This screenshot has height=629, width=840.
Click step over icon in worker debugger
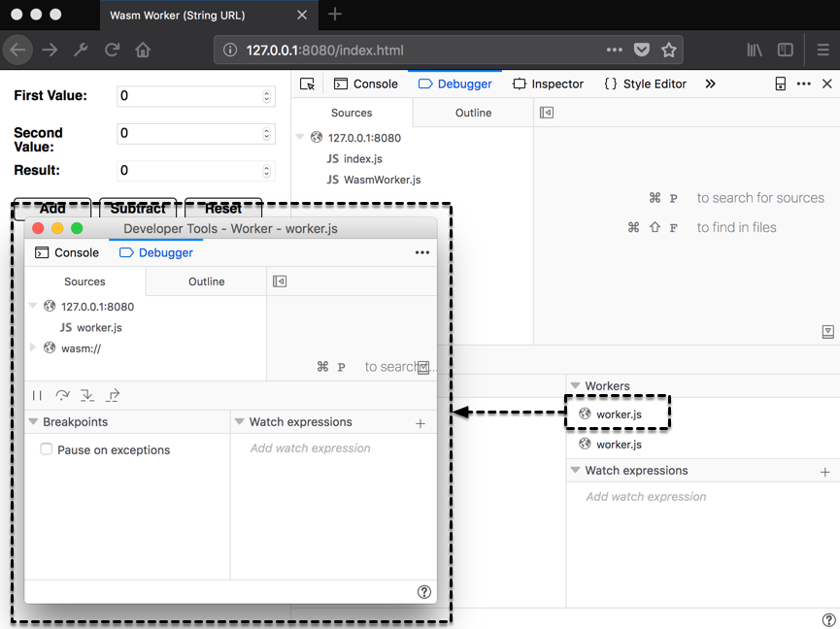[62, 395]
